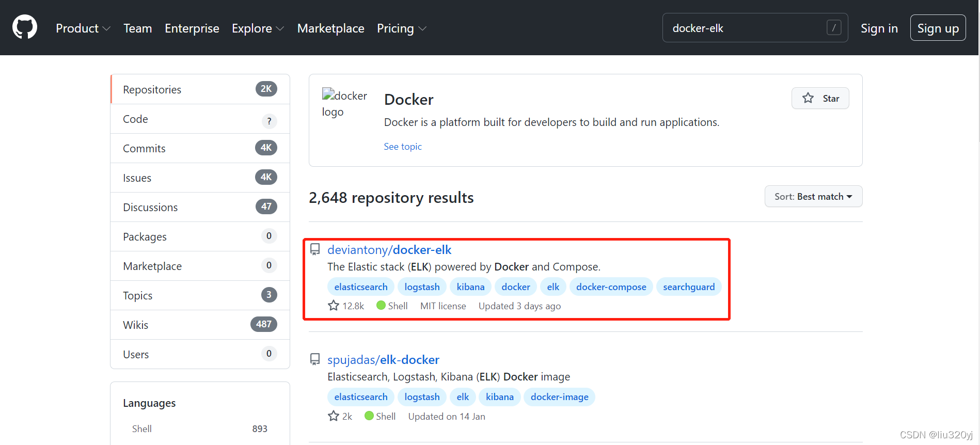This screenshot has height=445, width=980.
Task: Select the Discussions results filter
Action: [200, 207]
